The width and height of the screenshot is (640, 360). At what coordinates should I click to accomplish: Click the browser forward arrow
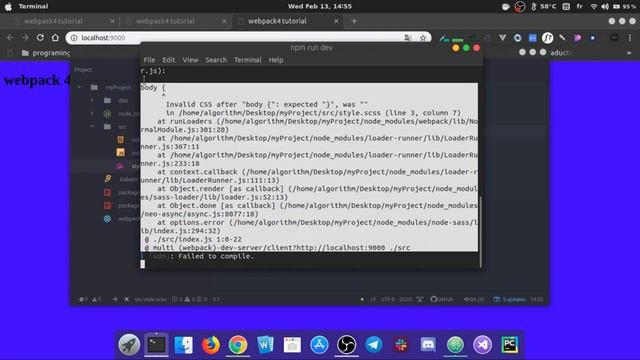tap(25, 38)
